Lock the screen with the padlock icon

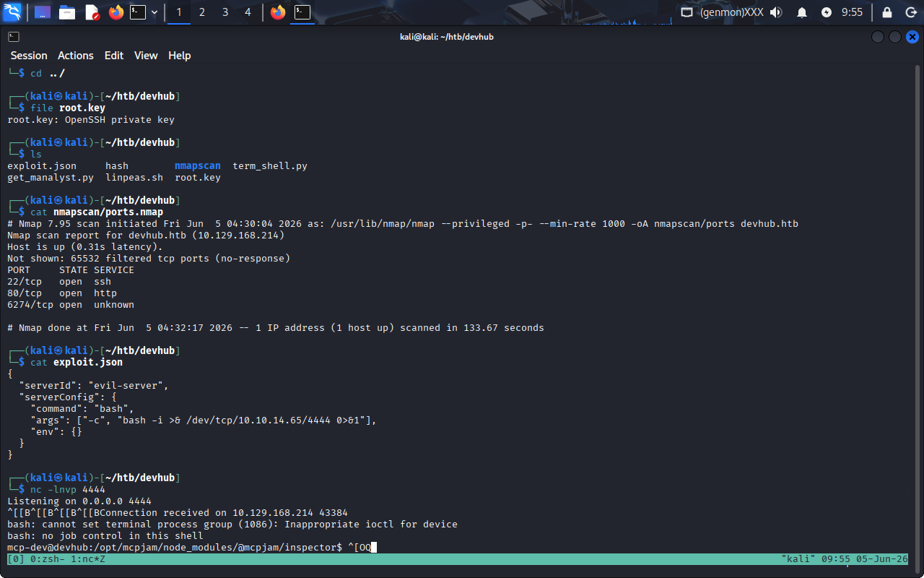[x=887, y=12]
